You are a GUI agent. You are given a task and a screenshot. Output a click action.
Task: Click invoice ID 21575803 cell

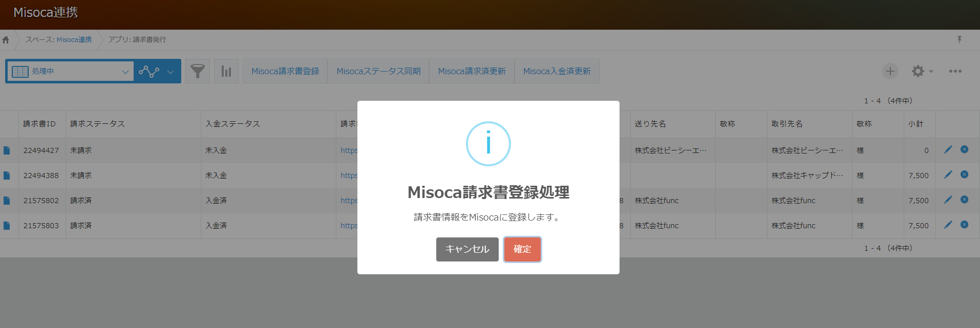click(x=41, y=226)
